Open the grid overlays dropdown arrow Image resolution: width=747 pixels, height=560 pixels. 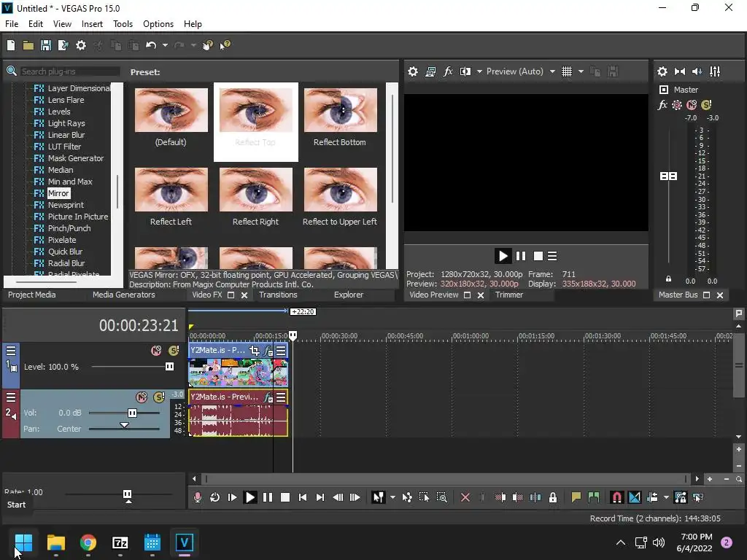click(x=581, y=71)
